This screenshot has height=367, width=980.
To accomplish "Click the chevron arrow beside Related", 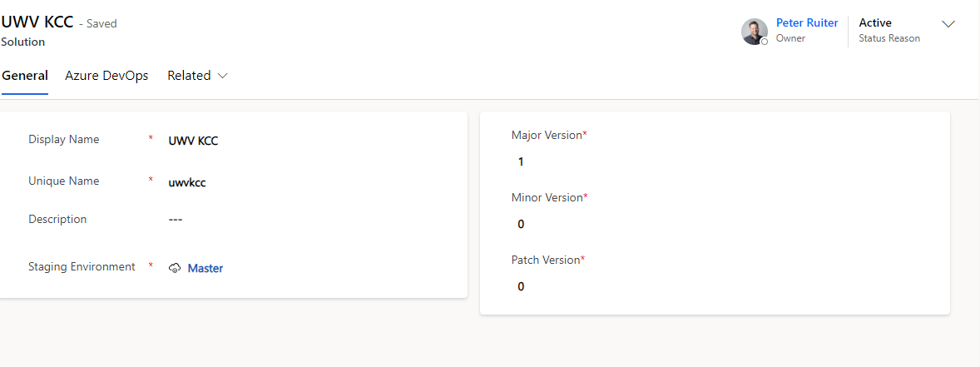I will click(222, 76).
